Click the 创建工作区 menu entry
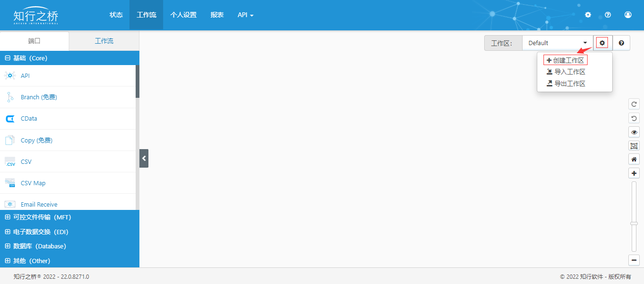Image resolution: width=644 pixels, height=284 pixels. [565, 60]
